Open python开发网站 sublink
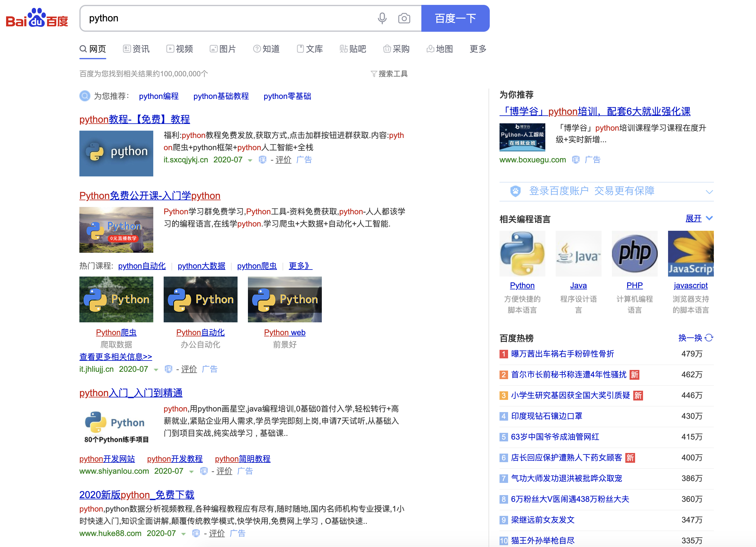756x547 pixels. tap(107, 459)
